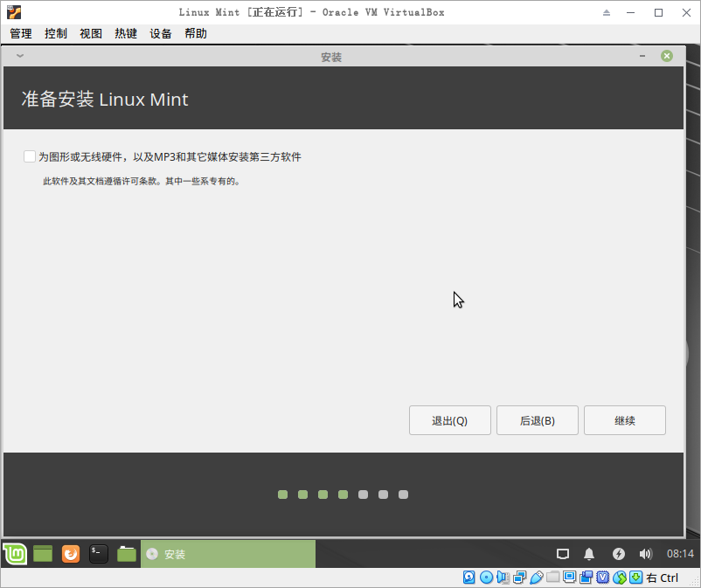Click the 后退(B) button

click(537, 420)
